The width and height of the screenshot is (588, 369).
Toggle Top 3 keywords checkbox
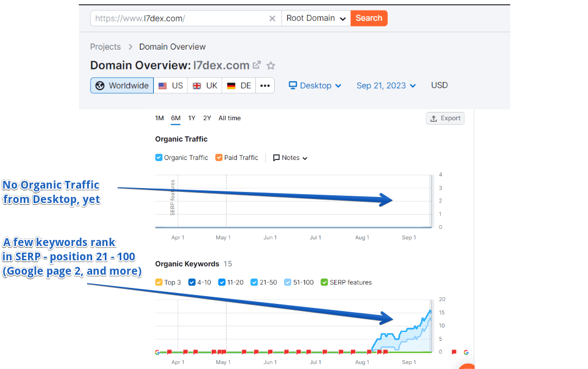(x=159, y=282)
